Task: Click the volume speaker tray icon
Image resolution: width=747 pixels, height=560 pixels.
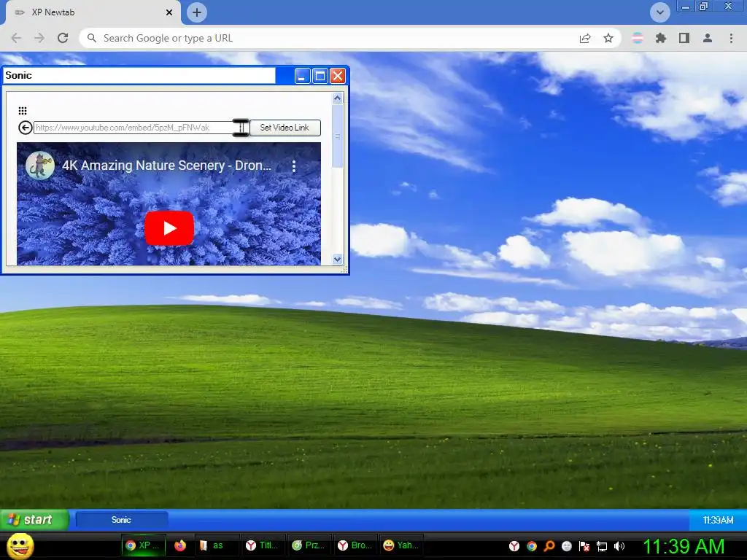Action: 619,546
